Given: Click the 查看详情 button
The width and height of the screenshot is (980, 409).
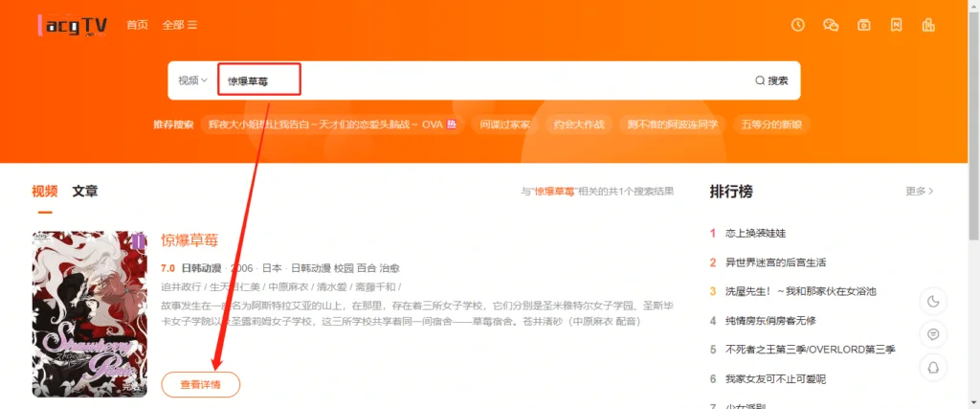Looking at the screenshot, I should (x=201, y=385).
